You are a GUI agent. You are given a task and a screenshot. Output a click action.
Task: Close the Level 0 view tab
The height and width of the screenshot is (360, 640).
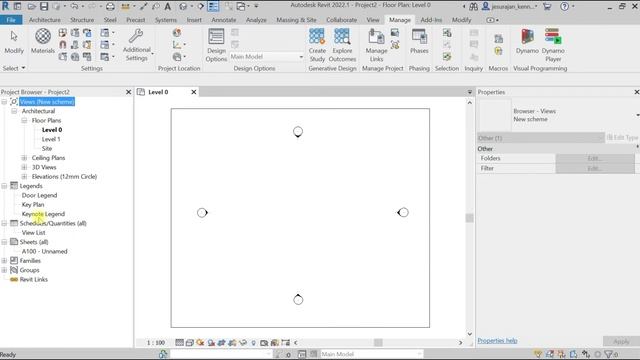pyautogui.click(x=194, y=92)
